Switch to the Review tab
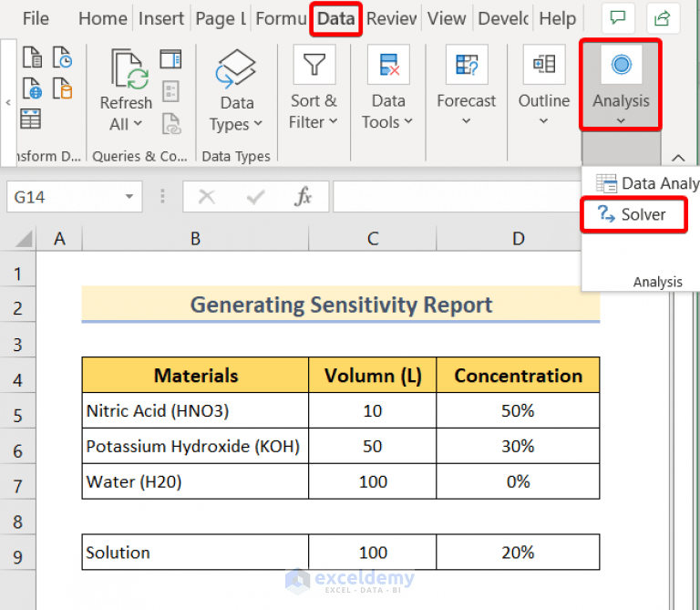 click(392, 18)
